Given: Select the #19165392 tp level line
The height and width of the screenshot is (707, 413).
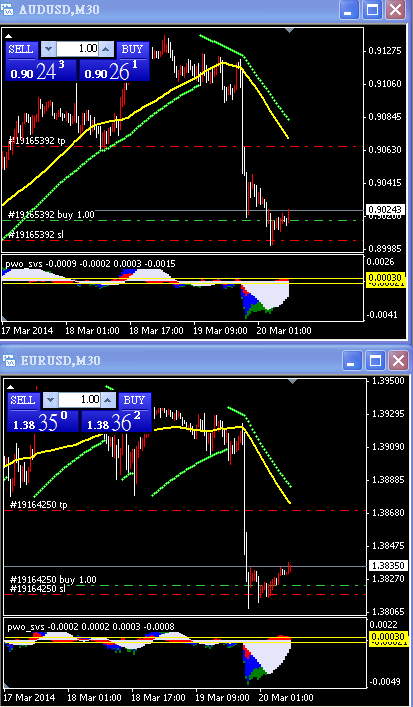Looking at the screenshot, I should [x=182, y=147].
